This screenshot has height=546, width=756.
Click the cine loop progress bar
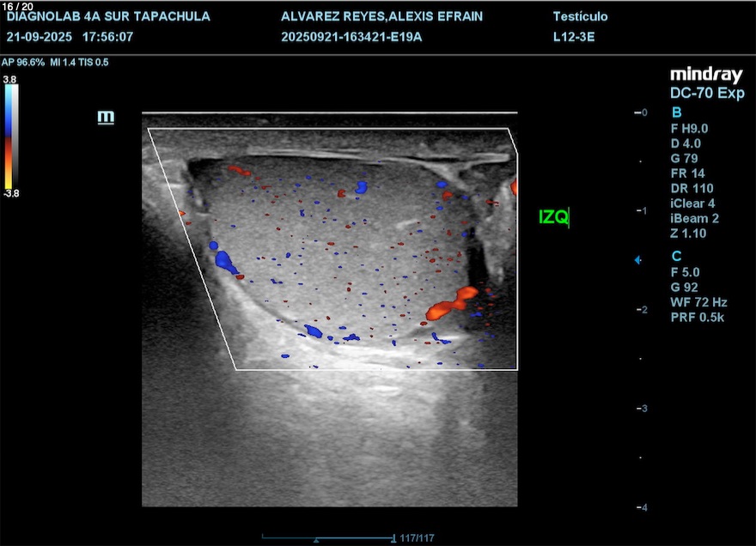(326, 538)
